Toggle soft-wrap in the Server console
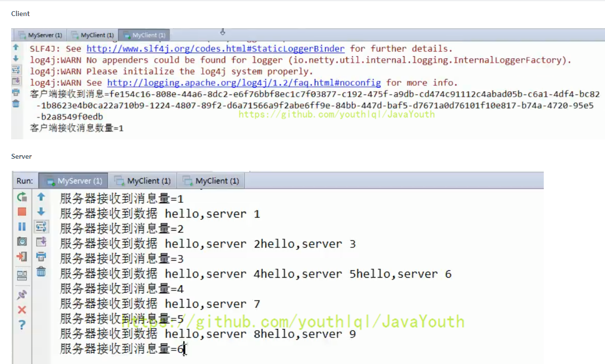 click(41, 227)
